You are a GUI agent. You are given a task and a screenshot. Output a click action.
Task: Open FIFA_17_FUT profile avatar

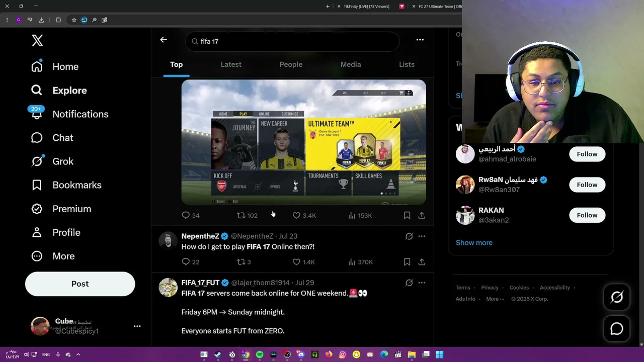(x=168, y=288)
